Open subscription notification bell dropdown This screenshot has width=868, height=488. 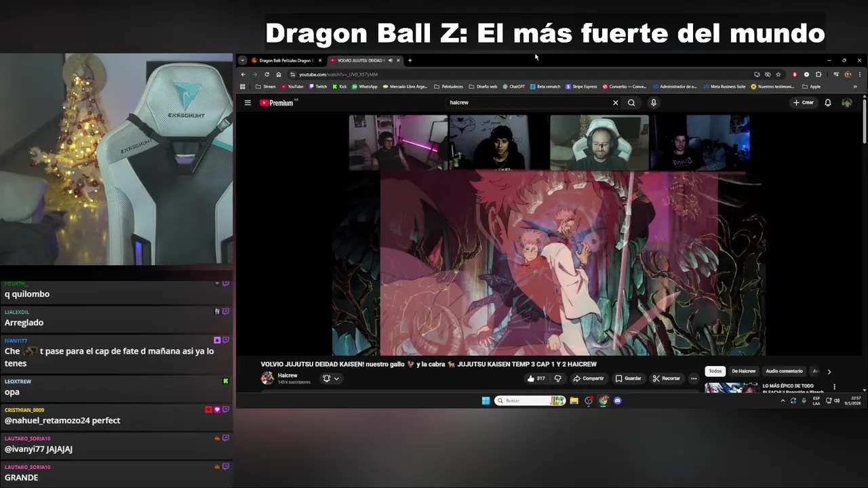click(330, 379)
